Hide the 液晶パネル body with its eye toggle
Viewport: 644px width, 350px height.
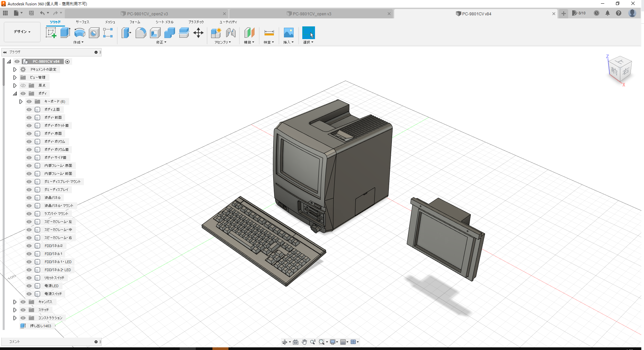(29, 197)
